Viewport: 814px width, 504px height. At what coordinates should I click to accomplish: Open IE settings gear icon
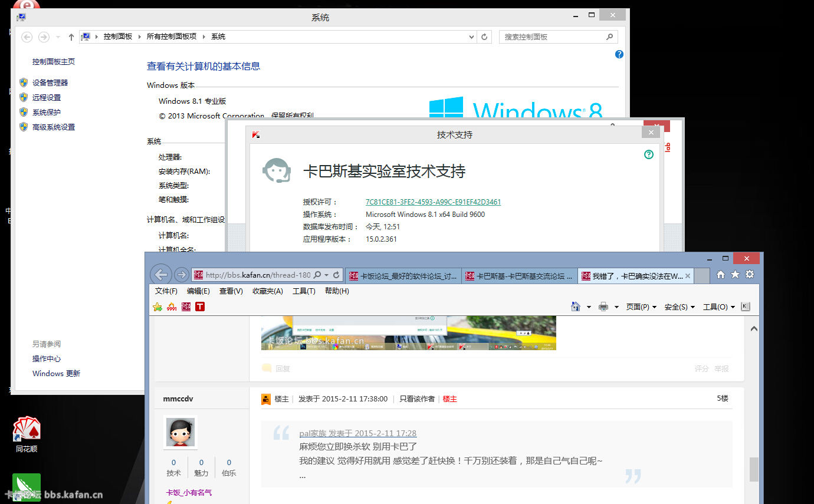pyautogui.click(x=750, y=274)
